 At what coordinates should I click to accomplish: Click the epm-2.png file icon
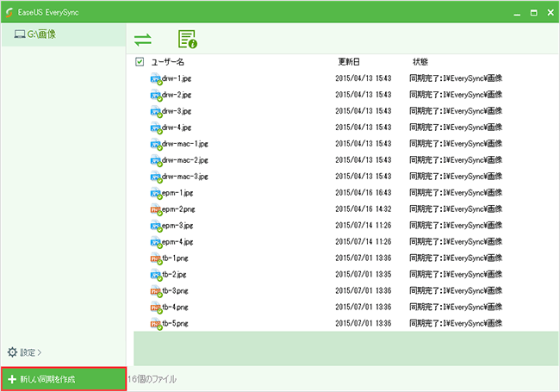[156, 210]
